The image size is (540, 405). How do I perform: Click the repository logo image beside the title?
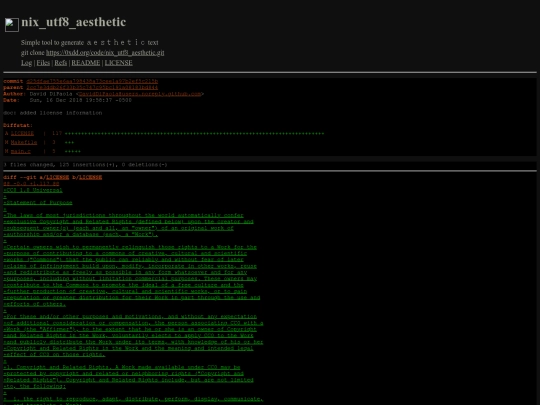click(12, 25)
